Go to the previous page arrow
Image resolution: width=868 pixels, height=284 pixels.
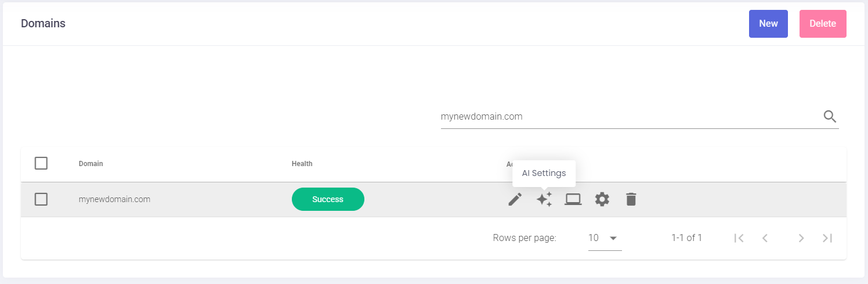pos(765,238)
